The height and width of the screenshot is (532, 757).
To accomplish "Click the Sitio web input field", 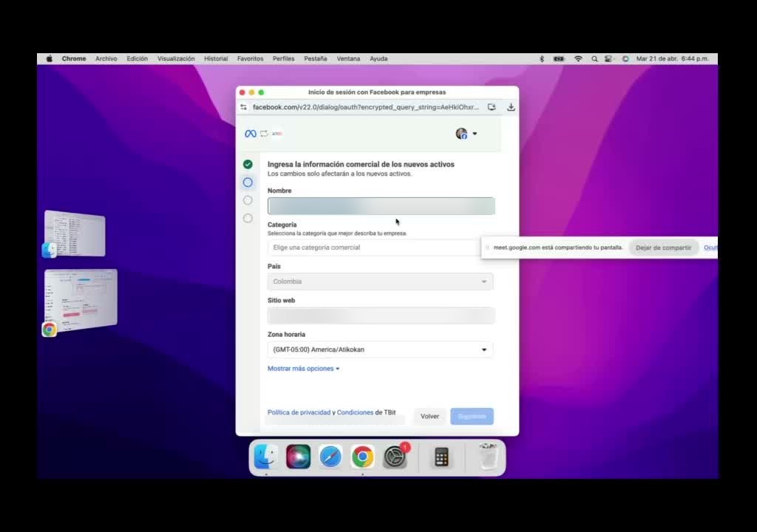I will [381, 316].
